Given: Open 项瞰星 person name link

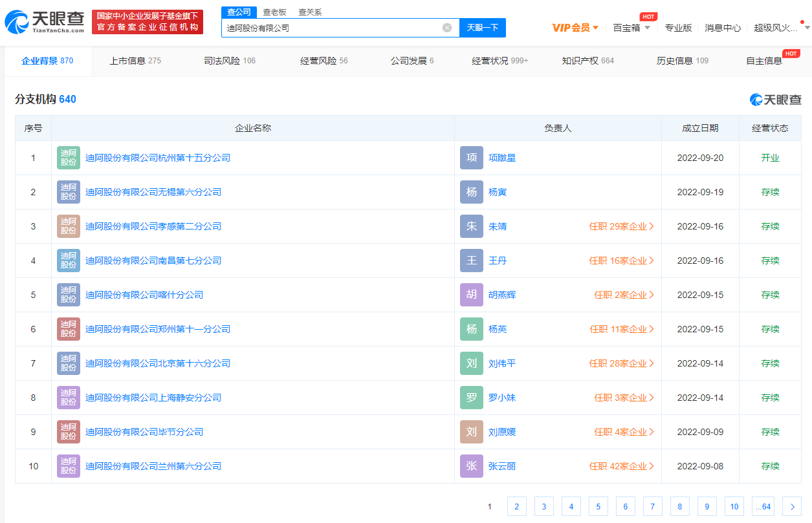Looking at the screenshot, I should coord(502,158).
